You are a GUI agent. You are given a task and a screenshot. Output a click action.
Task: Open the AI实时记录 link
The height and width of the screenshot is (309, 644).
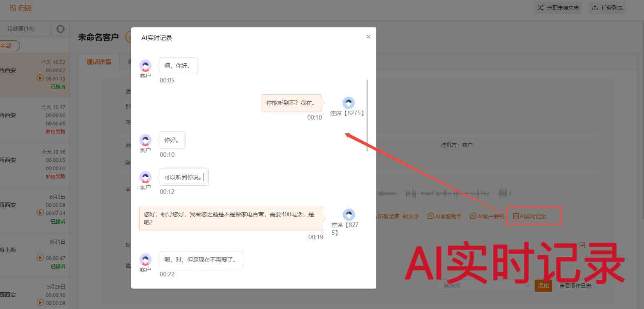[530, 216]
